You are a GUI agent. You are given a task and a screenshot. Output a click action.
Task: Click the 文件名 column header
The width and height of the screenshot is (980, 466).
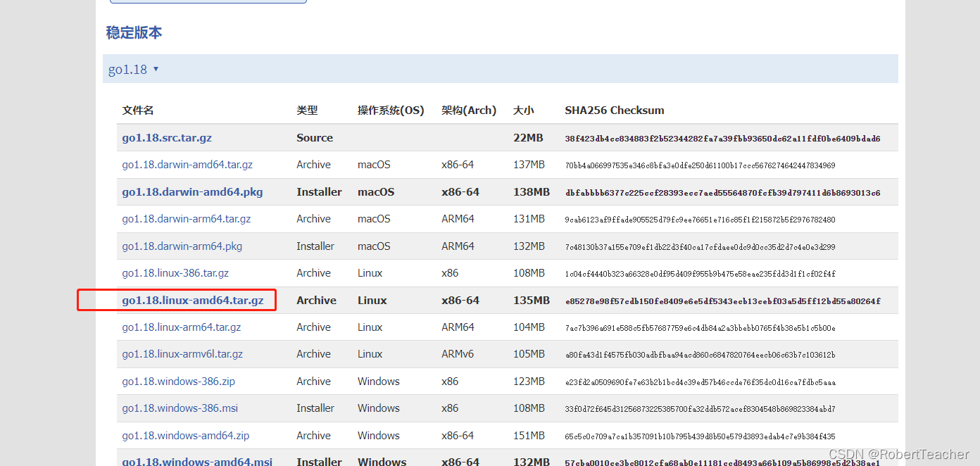coord(138,111)
